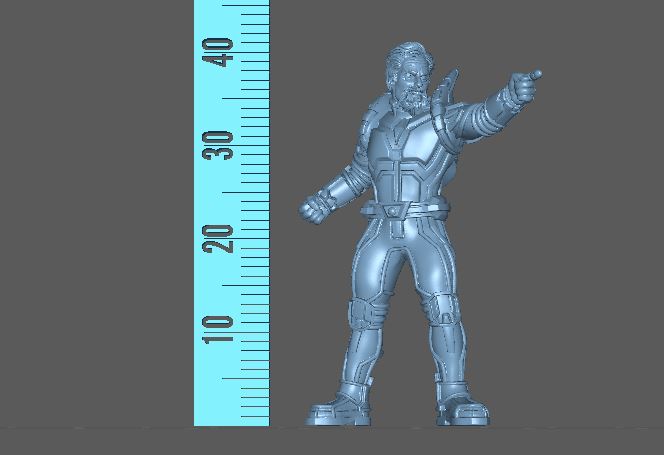Viewport: 664px width, 455px height.
Task: Click the 30 mark on the ruler
Action: [219, 145]
